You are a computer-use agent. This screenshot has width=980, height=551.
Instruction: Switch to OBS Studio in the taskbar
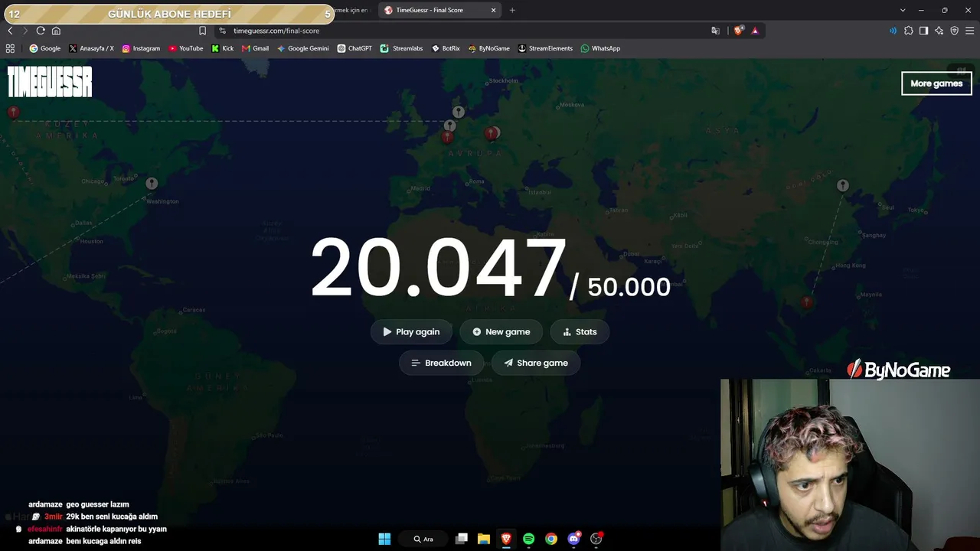pos(596,539)
